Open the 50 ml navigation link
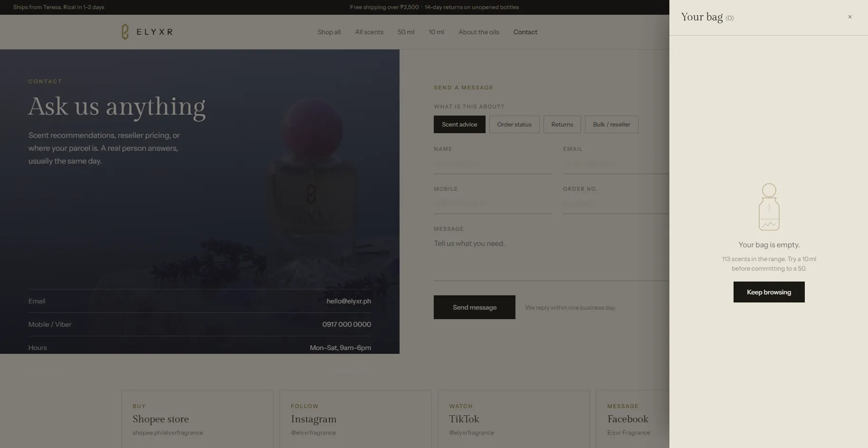The image size is (868, 448). 406,32
